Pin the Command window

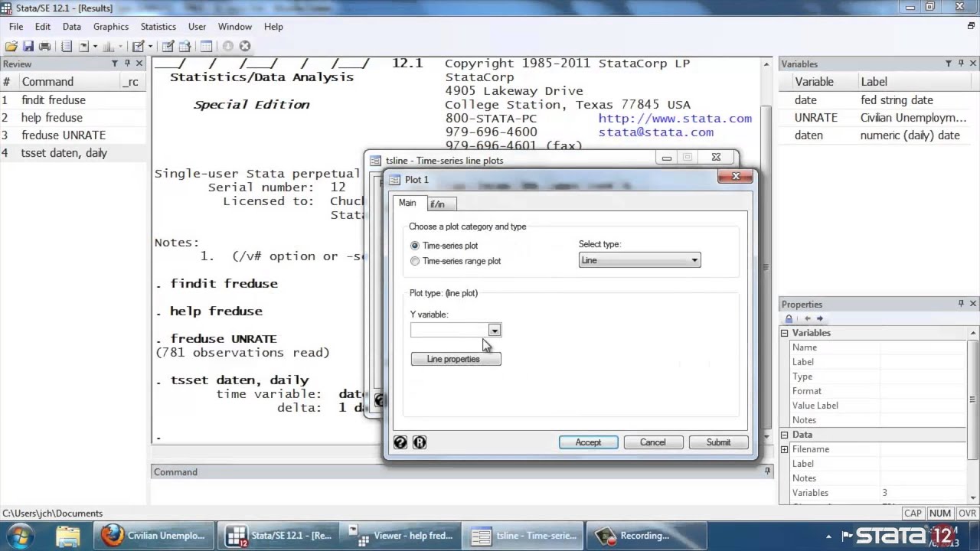tap(767, 471)
